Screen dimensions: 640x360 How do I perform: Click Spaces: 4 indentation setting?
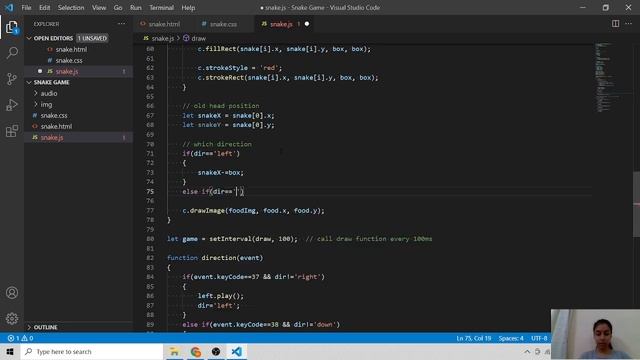(511, 338)
